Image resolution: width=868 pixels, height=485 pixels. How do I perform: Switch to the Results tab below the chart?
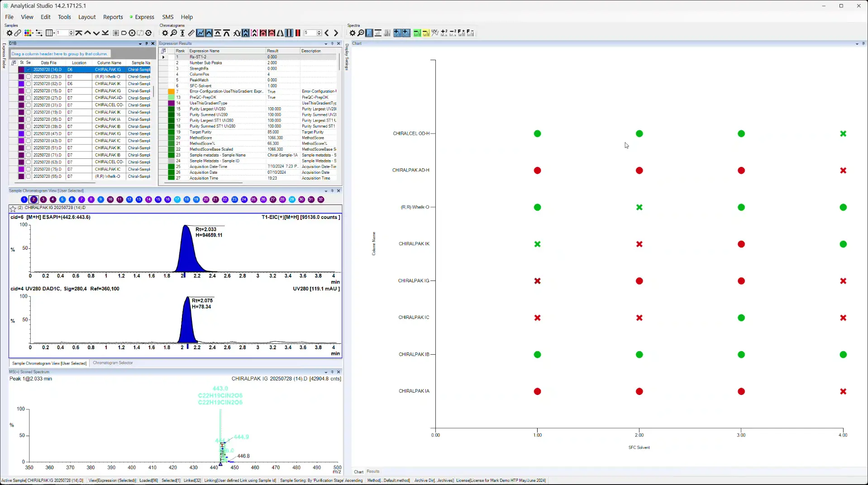coord(373,471)
